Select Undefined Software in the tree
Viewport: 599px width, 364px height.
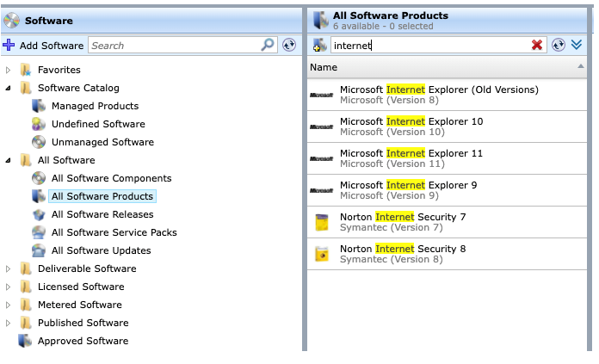[98, 124]
